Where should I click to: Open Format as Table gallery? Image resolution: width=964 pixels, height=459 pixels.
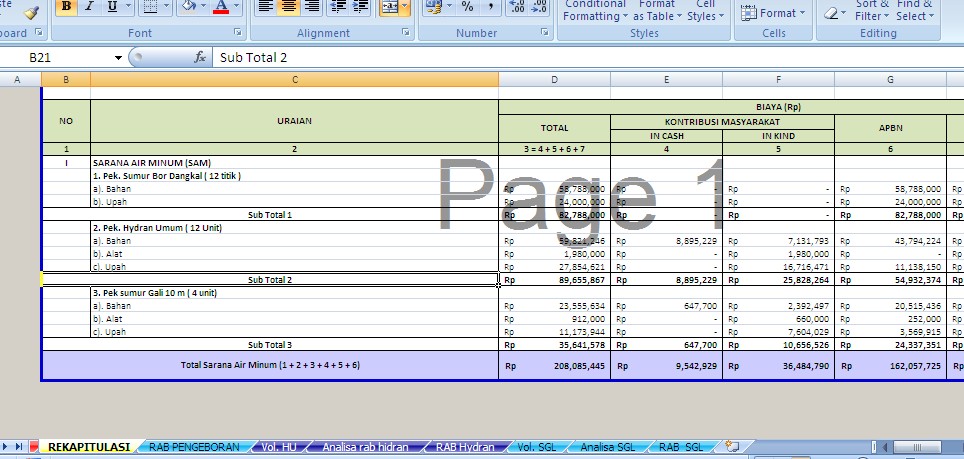(657, 10)
